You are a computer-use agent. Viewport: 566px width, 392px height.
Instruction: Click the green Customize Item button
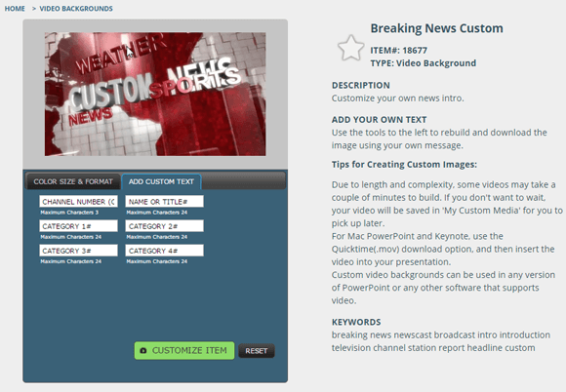click(184, 350)
